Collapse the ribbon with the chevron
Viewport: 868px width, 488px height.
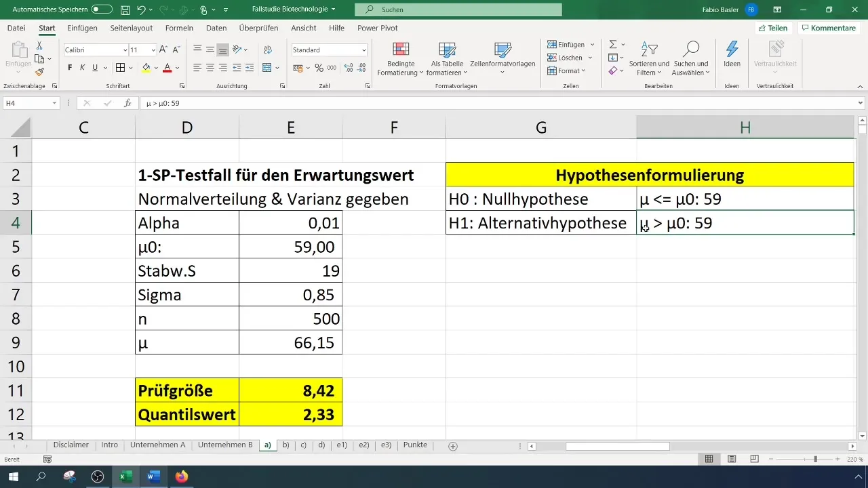click(x=861, y=86)
